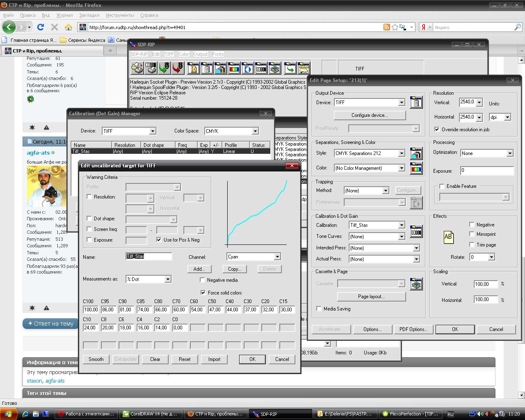Image resolution: width=525 pixels, height=420 pixels.
Task: Open the Fonts menu in SDP-RIP
Action: 218,54
